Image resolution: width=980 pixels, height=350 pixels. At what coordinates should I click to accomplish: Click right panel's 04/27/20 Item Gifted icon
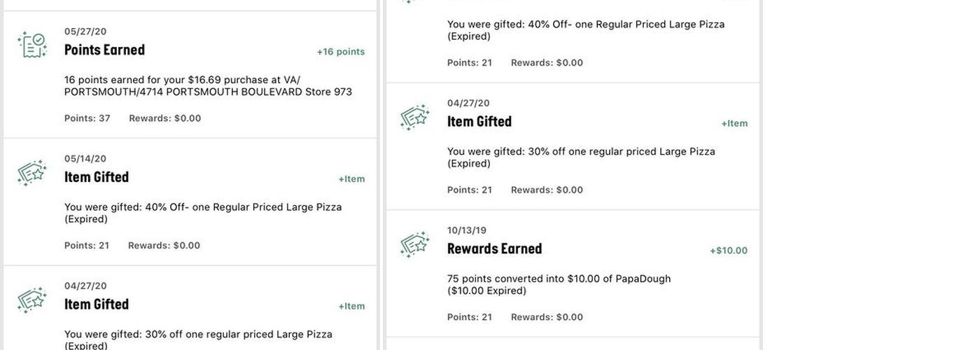tap(415, 118)
